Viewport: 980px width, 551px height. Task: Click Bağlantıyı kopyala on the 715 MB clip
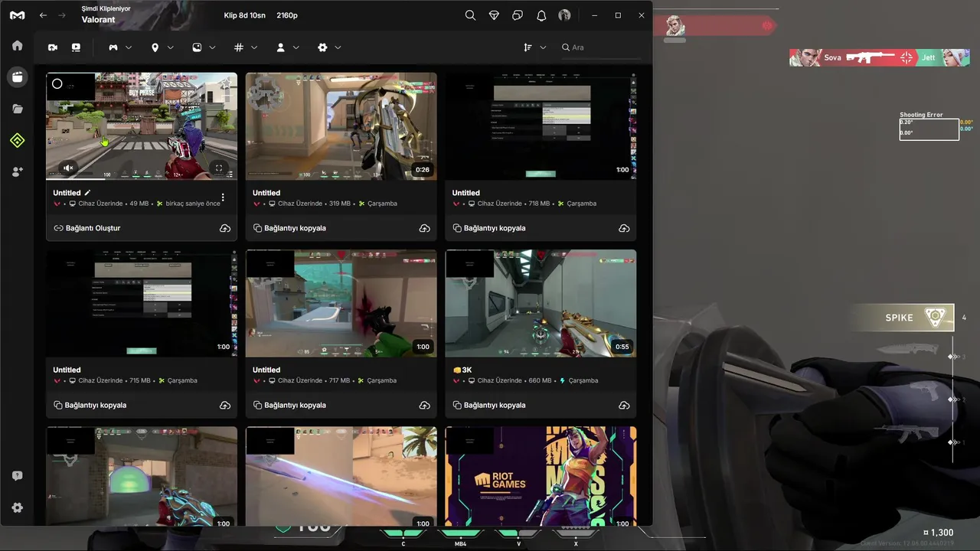tap(90, 405)
